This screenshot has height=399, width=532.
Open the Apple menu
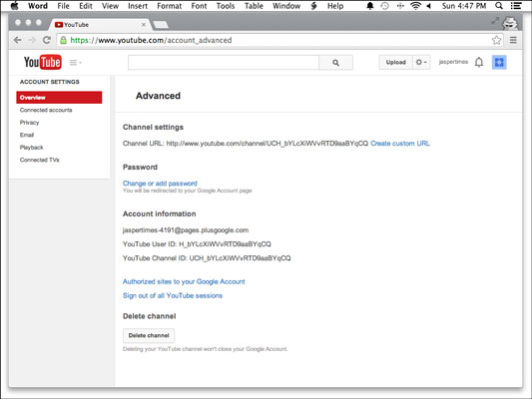point(14,6)
